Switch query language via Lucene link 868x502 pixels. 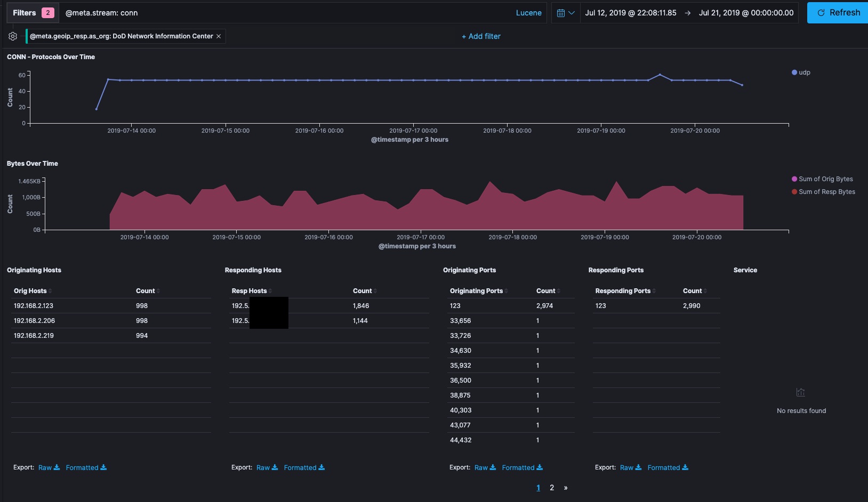(528, 13)
